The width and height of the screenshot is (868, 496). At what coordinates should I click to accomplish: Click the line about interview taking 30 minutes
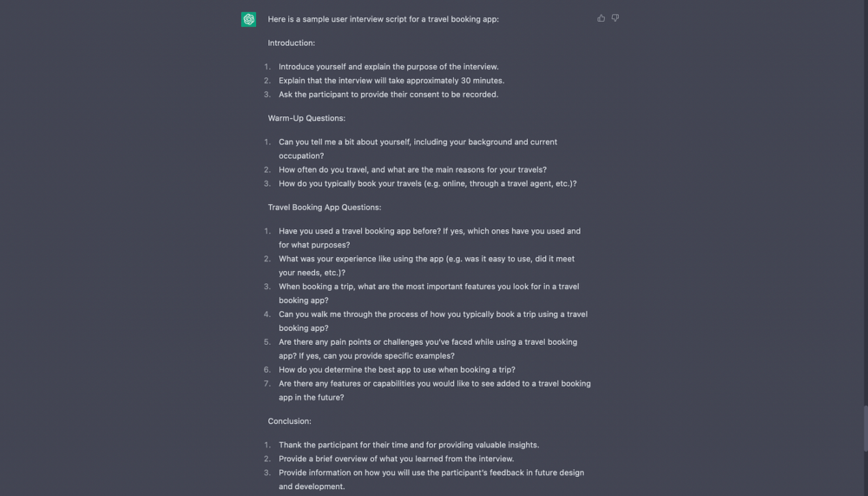(x=391, y=81)
